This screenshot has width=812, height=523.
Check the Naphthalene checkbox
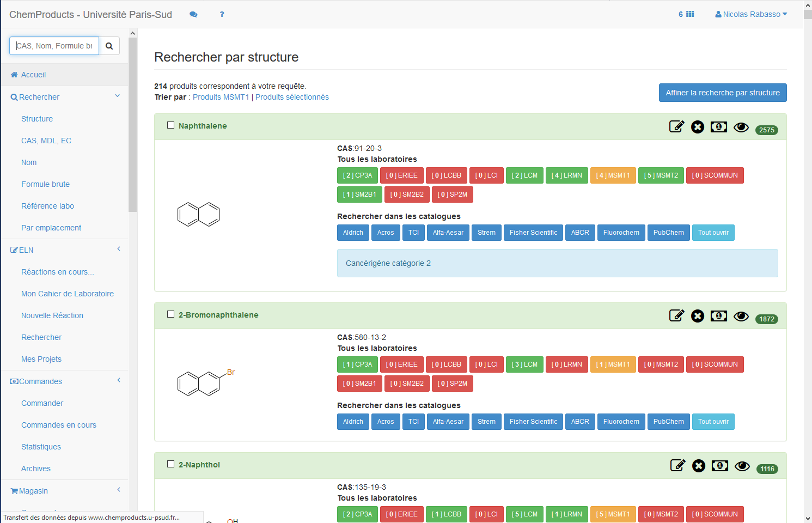point(170,125)
